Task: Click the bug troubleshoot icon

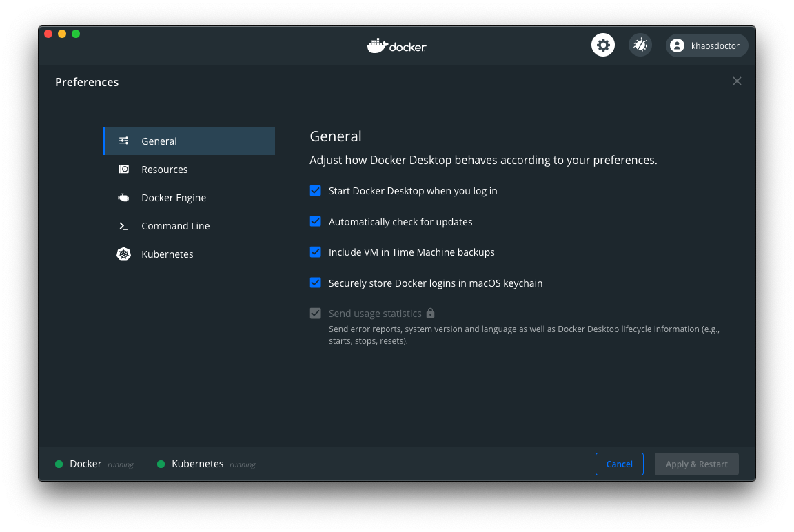Action: tap(640, 45)
